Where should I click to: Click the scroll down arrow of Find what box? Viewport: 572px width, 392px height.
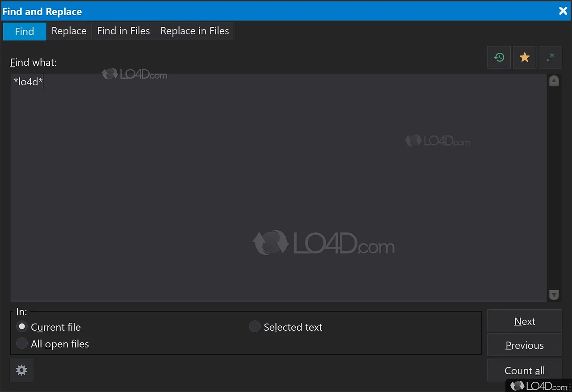pos(554,295)
